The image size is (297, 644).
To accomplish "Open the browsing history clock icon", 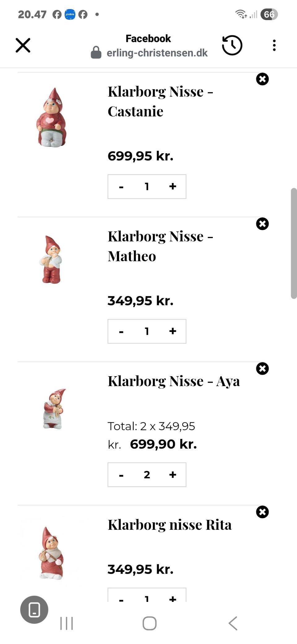I will 232,46.
